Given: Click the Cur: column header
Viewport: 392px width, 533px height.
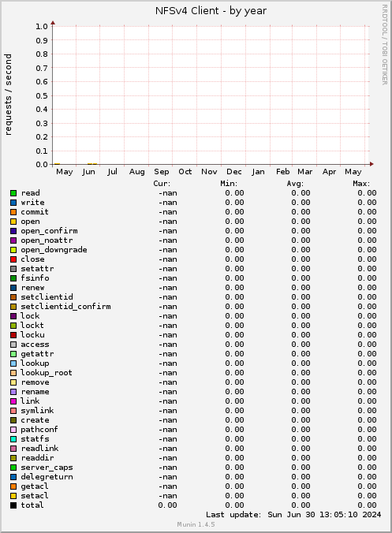Looking at the screenshot, I should (162, 184).
